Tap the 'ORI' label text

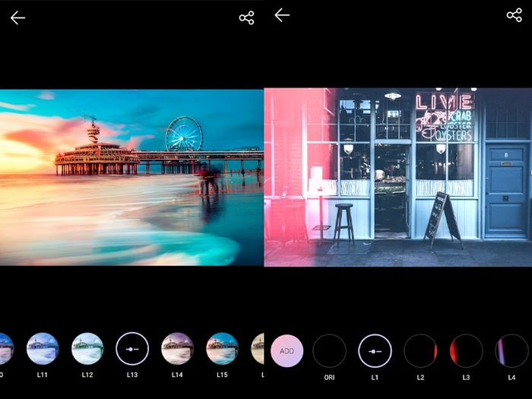pos(329,377)
